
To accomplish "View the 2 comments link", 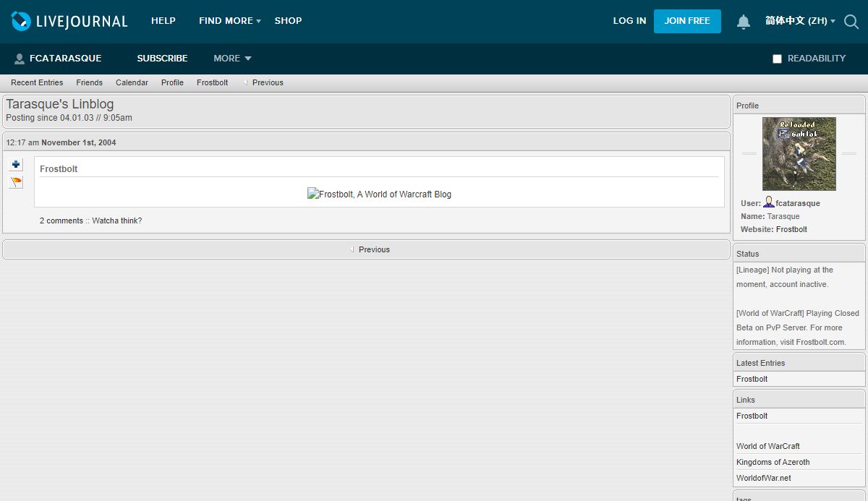I will (61, 220).
